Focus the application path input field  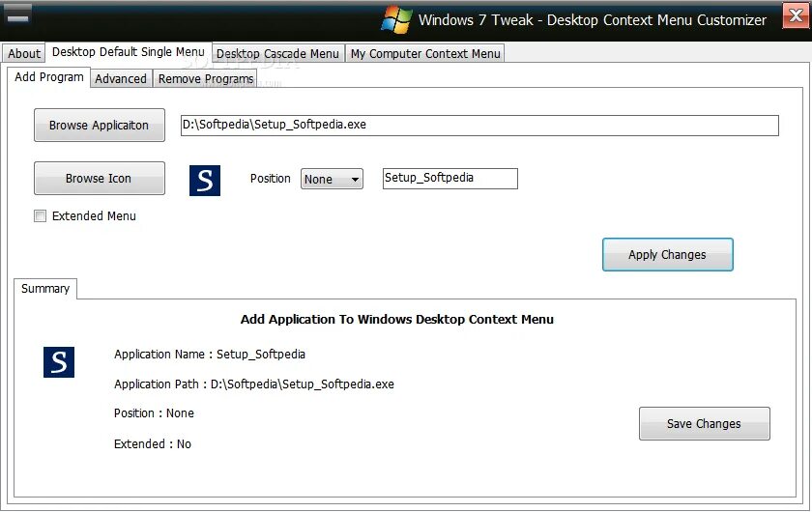pos(479,126)
